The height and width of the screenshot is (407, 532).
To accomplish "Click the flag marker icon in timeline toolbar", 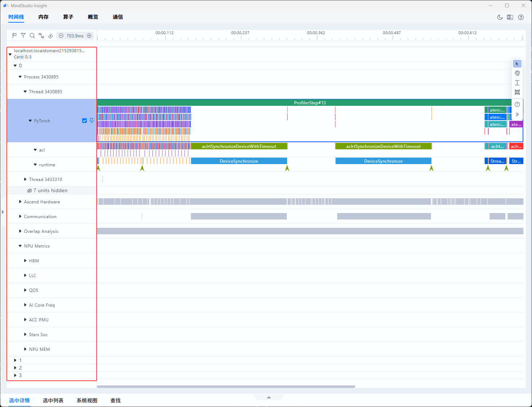I will 14,36.
